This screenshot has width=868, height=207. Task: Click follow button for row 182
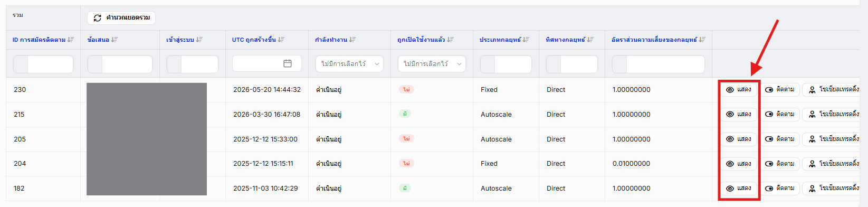tap(780, 189)
